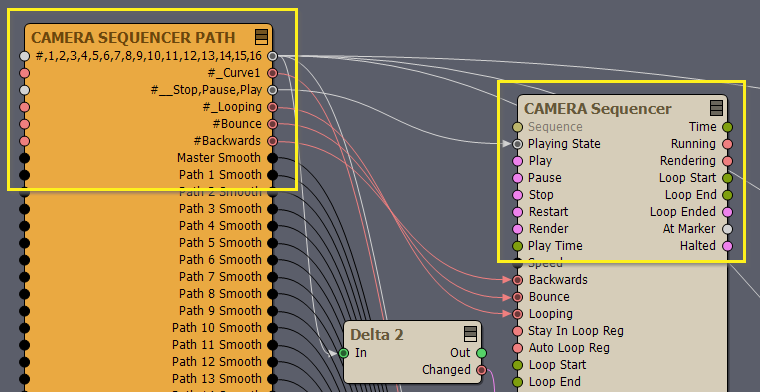Click the Looping input port on CAMERA Sequencer
Viewport: 760px width, 392px height.
(x=518, y=314)
